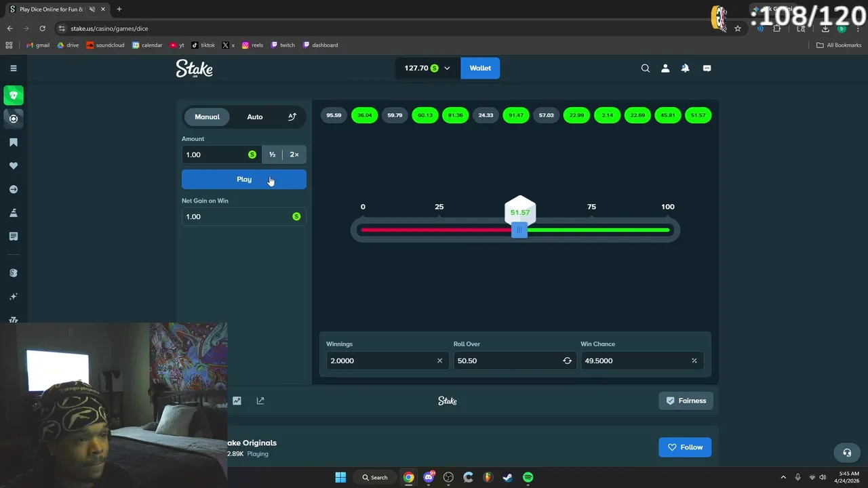Open past roll result 36.04
This screenshot has width=868, height=488.
click(364, 115)
